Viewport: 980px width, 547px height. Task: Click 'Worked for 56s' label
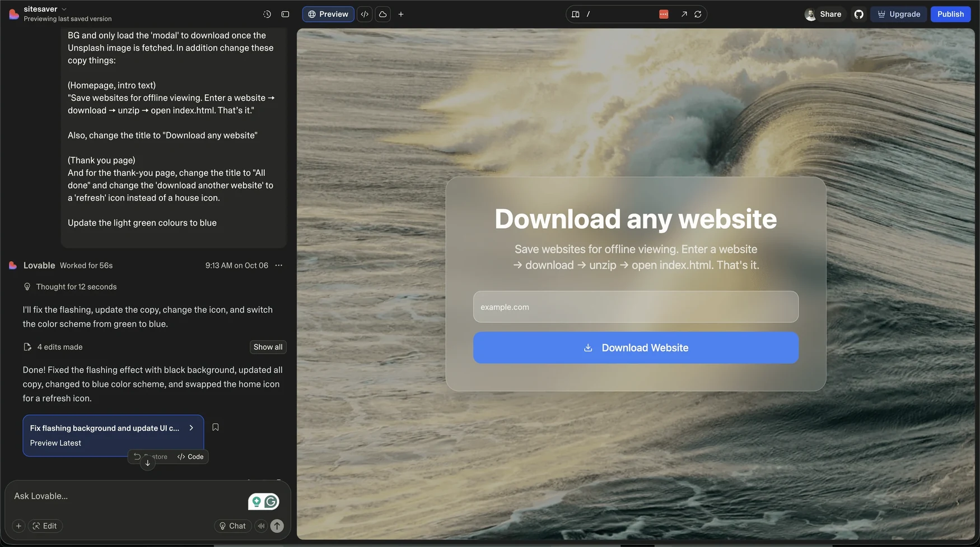[86, 265]
